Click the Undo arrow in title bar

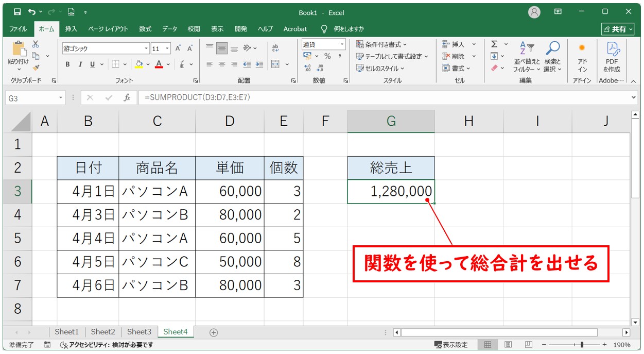click(x=32, y=12)
